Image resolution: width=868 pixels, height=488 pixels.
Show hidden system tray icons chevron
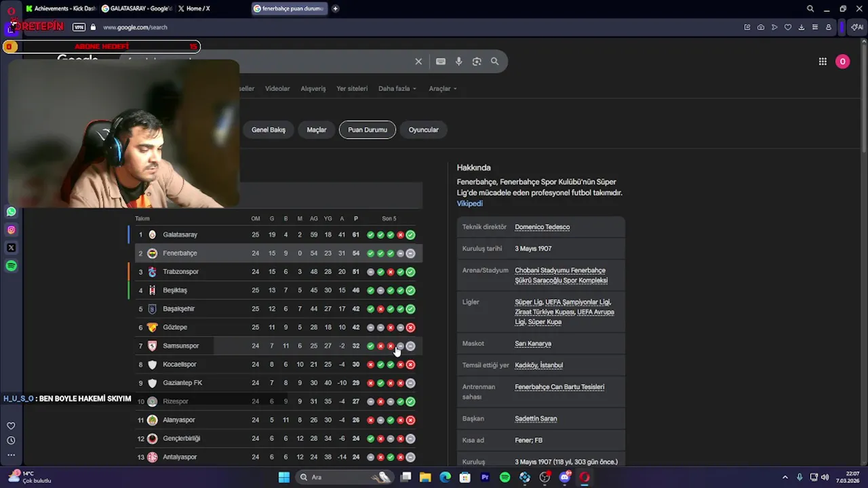tap(785, 477)
